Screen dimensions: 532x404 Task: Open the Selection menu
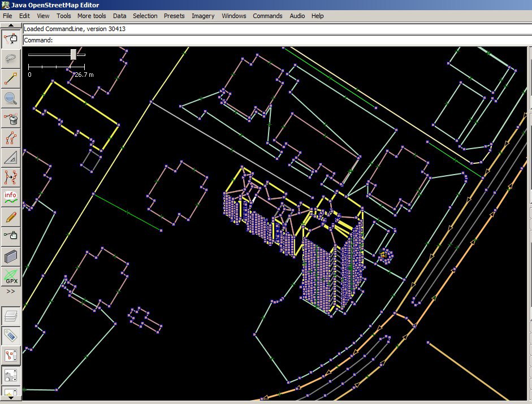tap(145, 16)
